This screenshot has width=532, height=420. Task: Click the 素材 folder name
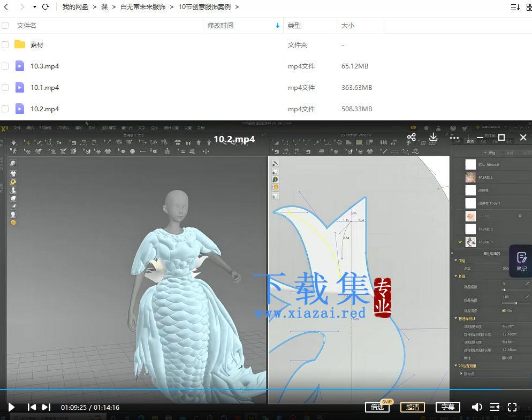[x=37, y=45]
